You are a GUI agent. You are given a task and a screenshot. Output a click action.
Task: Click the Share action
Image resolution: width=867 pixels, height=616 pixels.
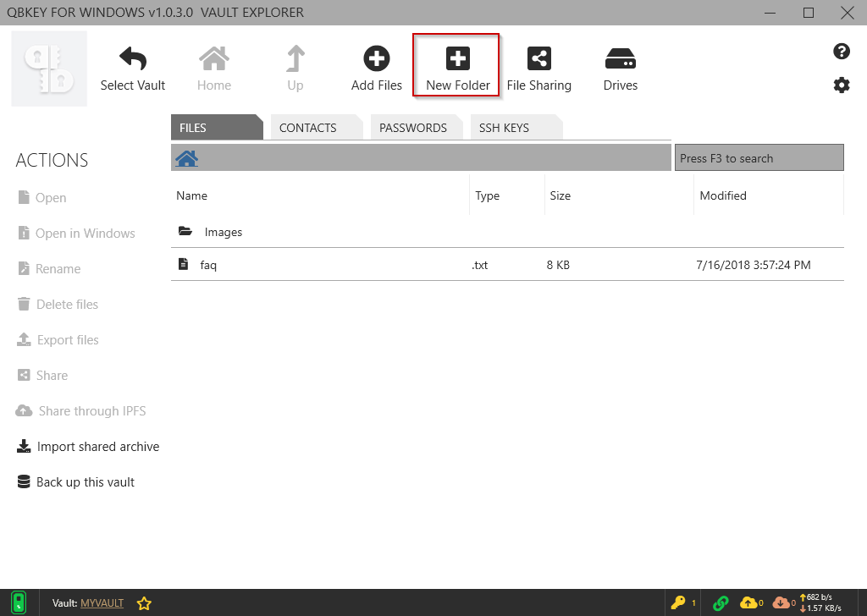(42, 375)
